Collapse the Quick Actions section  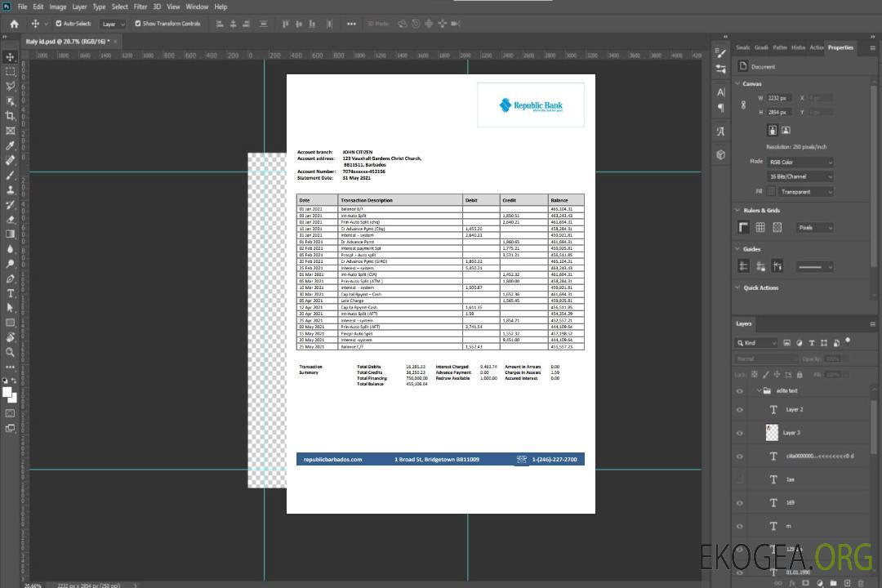[737, 287]
